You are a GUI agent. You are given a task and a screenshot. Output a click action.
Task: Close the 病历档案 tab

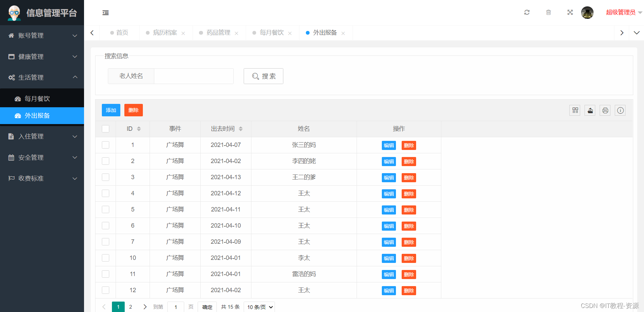[183, 33]
